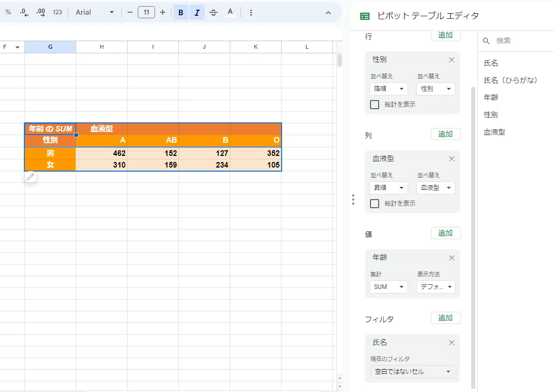This screenshot has height=392, width=554.
Task: Remove the 氏名 filter
Action: pos(451,343)
